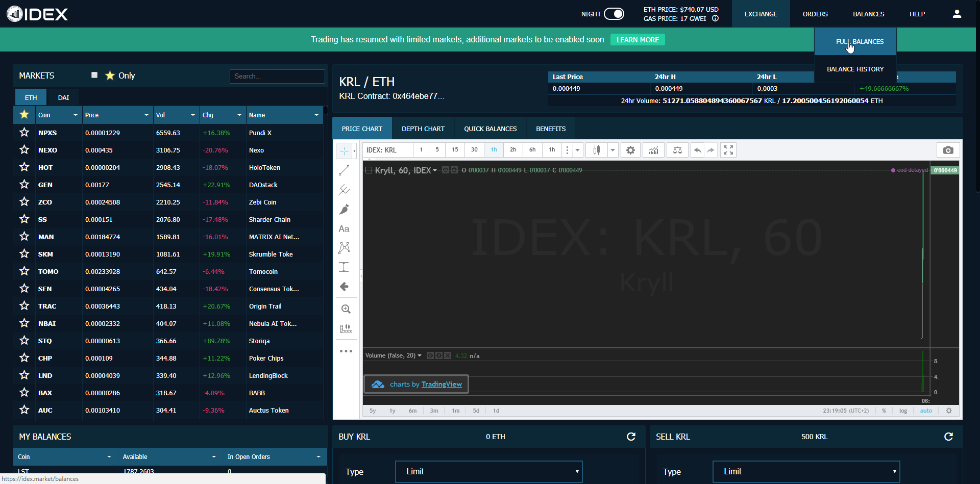Activate the magnifier zoom-in tool
Image resolution: width=980 pixels, height=484 pixels.
(x=346, y=309)
